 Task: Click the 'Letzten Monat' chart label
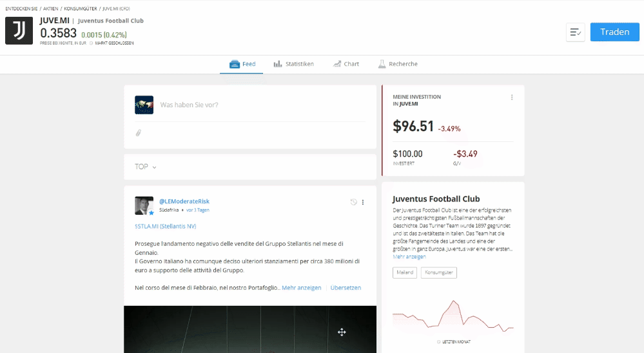[x=454, y=342]
